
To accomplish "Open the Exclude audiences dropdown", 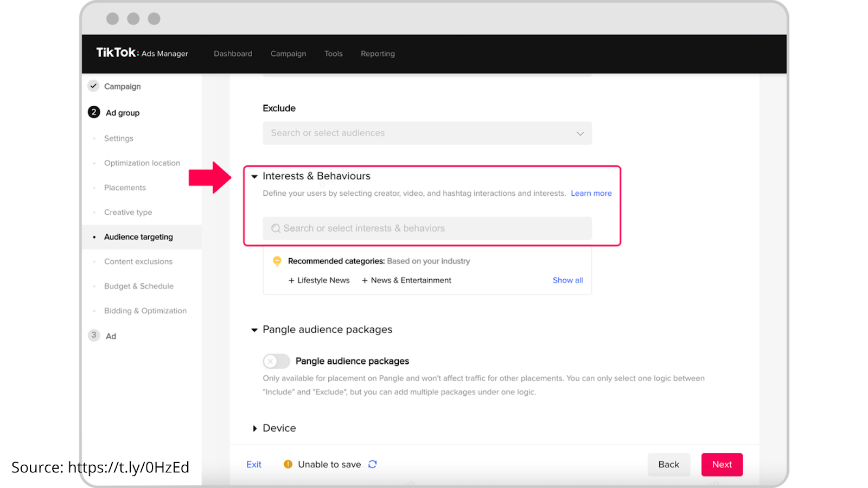I will pos(427,133).
